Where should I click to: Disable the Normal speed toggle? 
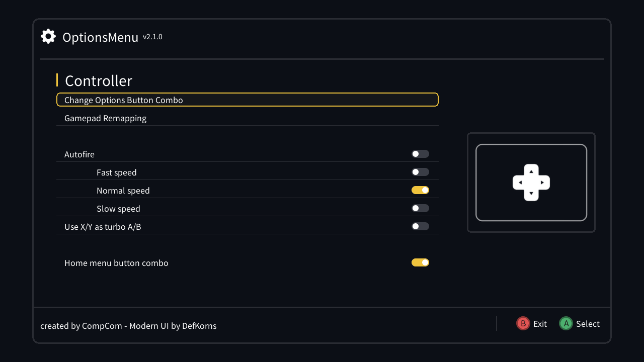pyautogui.click(x=420, y=190)
